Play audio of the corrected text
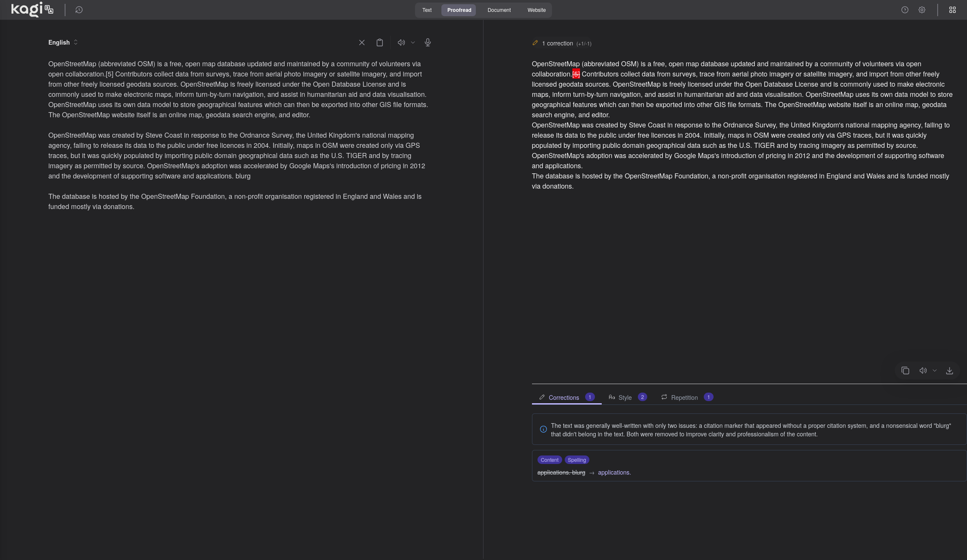 tap(923, 371)
